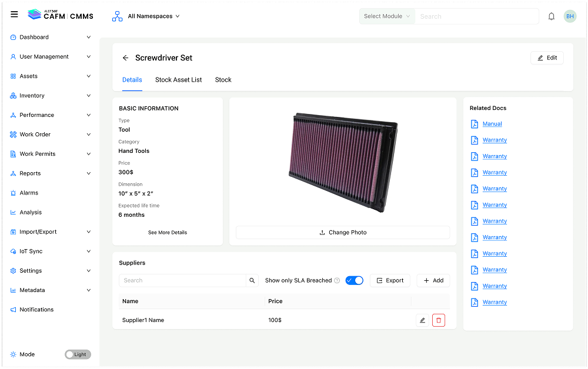Open the BH user avatar
Image resolution: width=588 pixels, height=369 pixels.
[x=570, y=16]
